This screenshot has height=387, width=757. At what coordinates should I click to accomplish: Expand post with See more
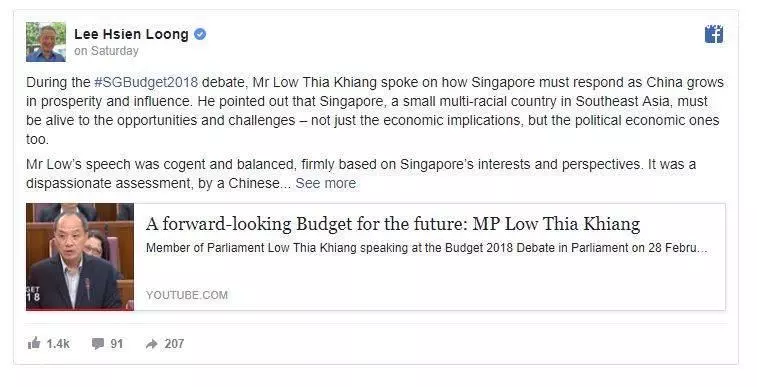tap(326, 183)
